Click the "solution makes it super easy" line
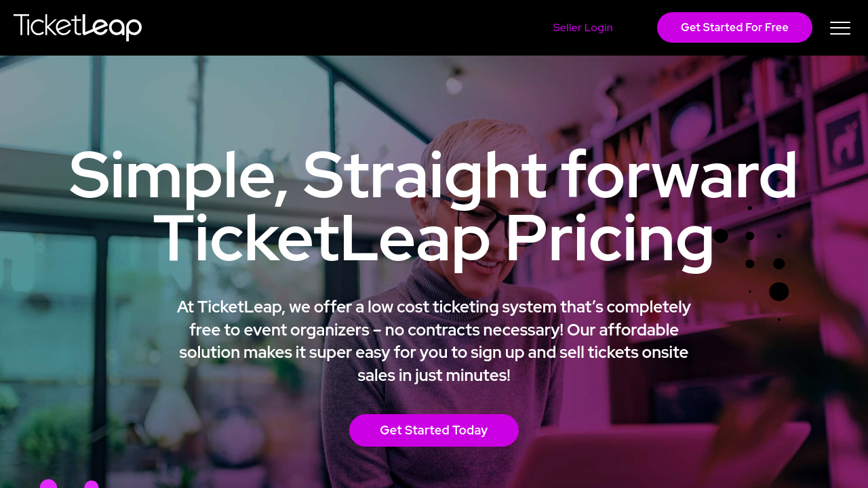This screenshot has height=488, width=868. coord(433,352)
